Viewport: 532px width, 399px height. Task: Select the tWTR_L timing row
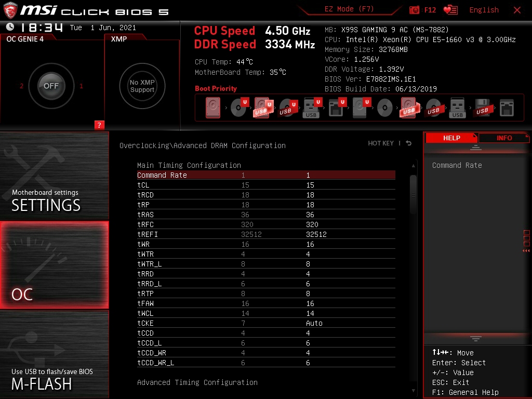[x=266, y=263]
